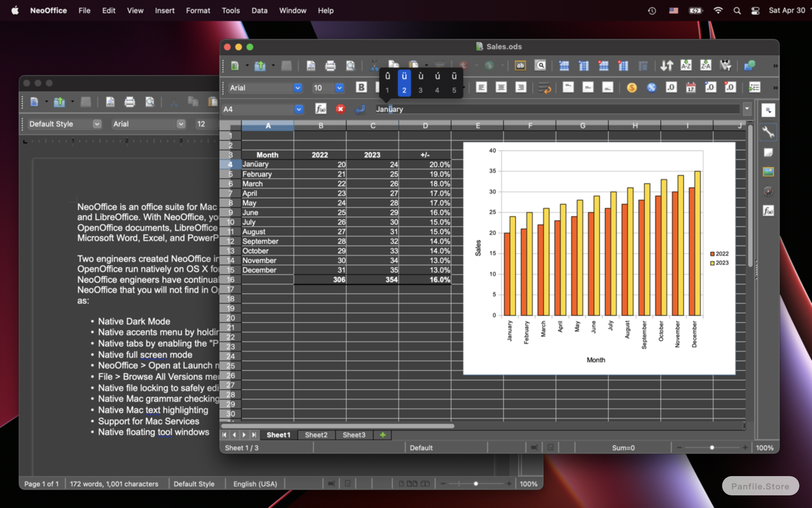Open the Data menu
This screenshot has height=508, width=812.
pyautogui.click(x=260, y=10)
